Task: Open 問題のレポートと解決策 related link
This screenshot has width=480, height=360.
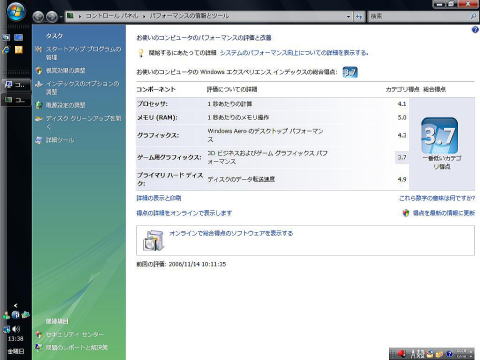Action: pyautogui.click(x=77, y=347)
